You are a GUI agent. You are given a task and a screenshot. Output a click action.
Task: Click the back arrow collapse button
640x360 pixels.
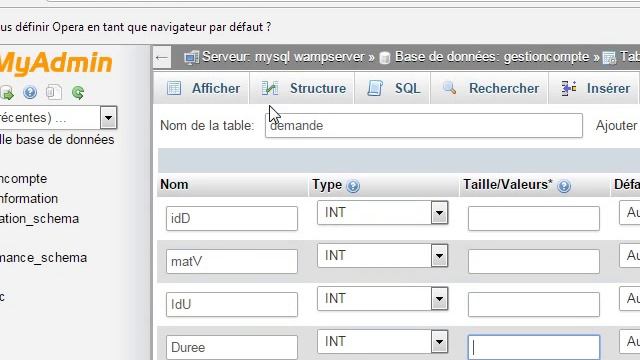162,57
